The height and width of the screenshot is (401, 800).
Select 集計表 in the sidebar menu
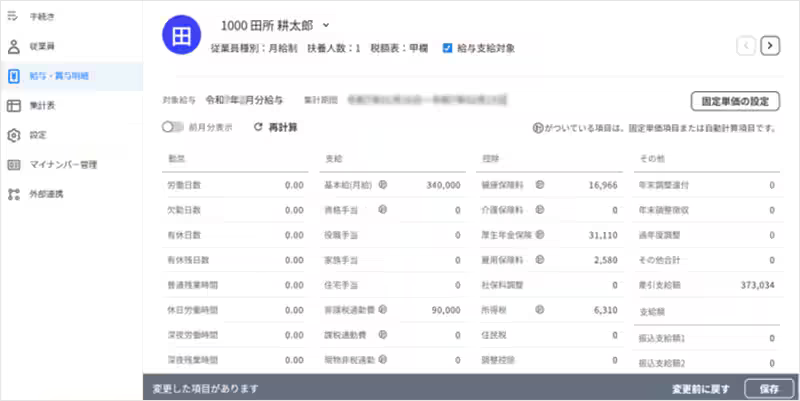(x=42, y=105)
